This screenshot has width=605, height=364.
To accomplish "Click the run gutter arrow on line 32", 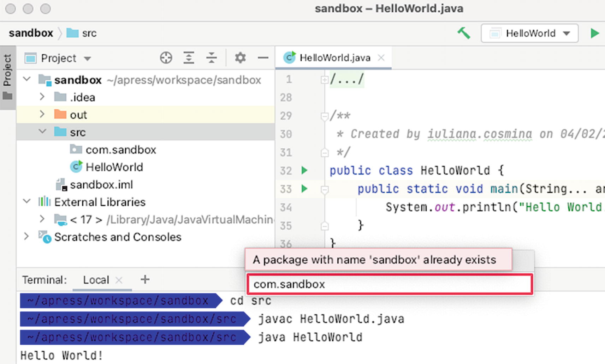I will [x=304, y=170].
